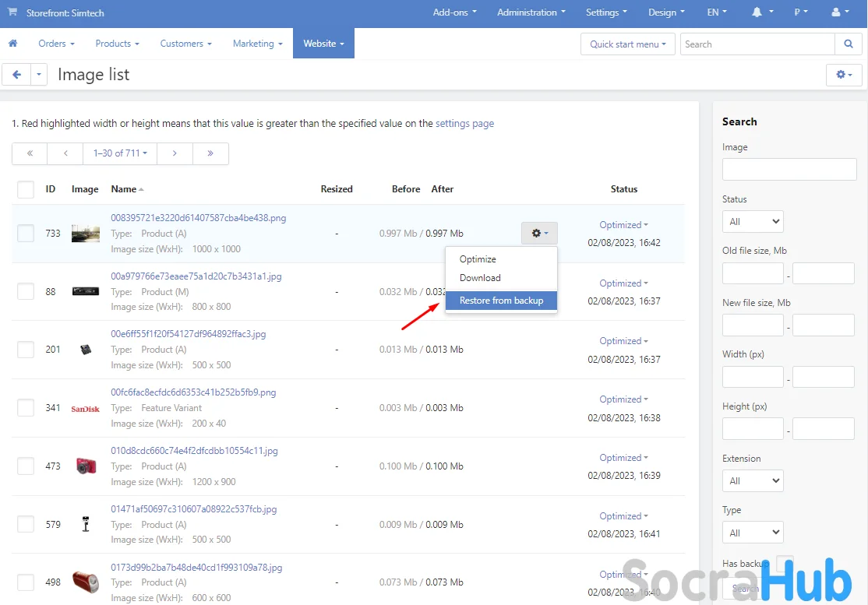Open the user account icon menu
The height and width of the screenshot is (605, 868).
point(841,13)
